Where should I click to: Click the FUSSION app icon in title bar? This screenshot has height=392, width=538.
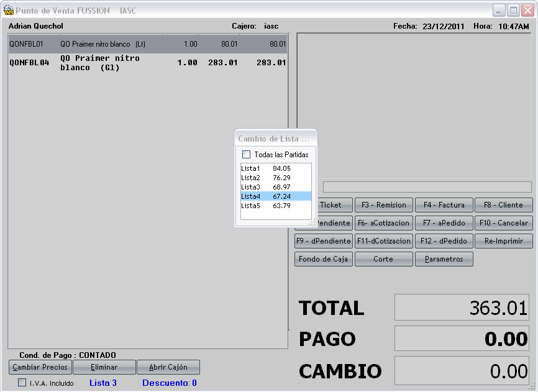coord(9,11)
